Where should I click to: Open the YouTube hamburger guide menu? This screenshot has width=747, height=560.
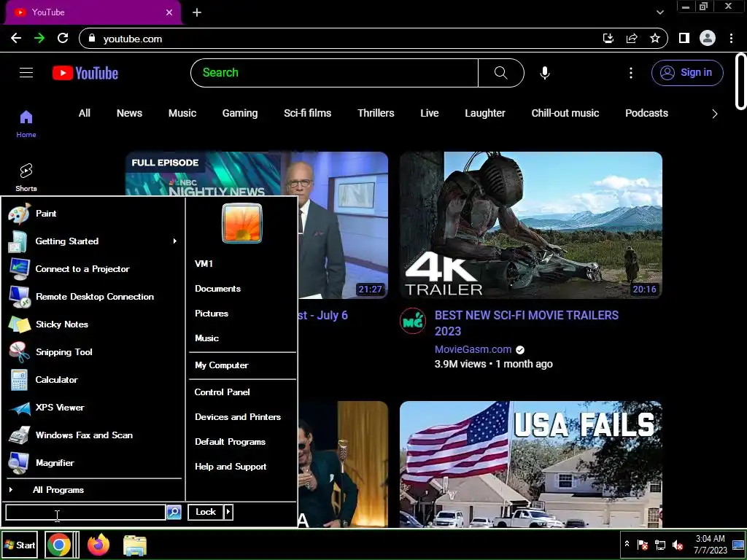26,72
